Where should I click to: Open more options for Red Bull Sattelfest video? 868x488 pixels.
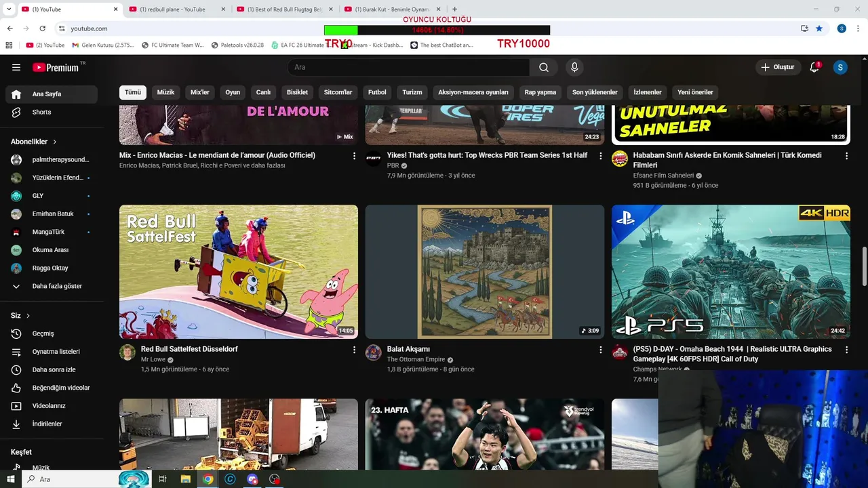[x=354, y=350]
